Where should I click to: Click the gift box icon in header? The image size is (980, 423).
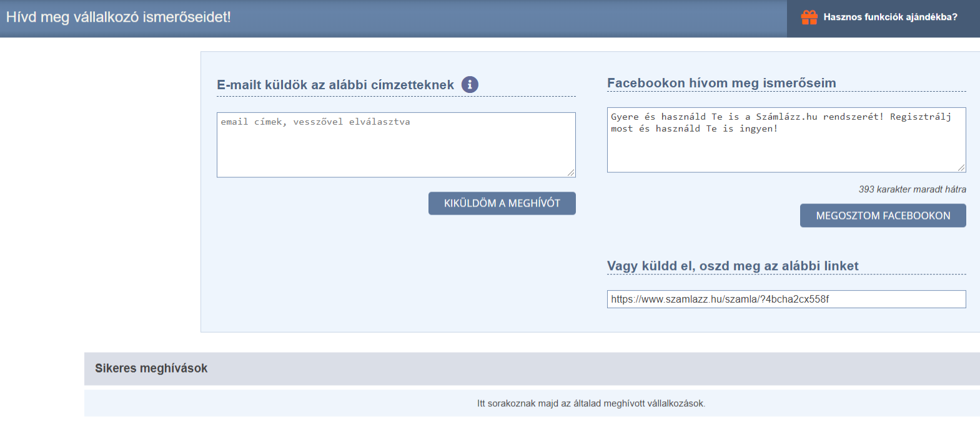(x=809, y=17)
